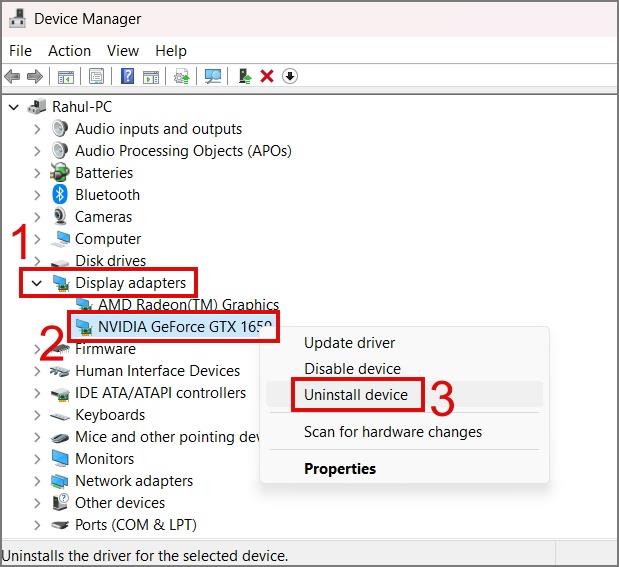Expand the Network adapters category
Screen dimensions: 619x567
[x=37, y=481]
